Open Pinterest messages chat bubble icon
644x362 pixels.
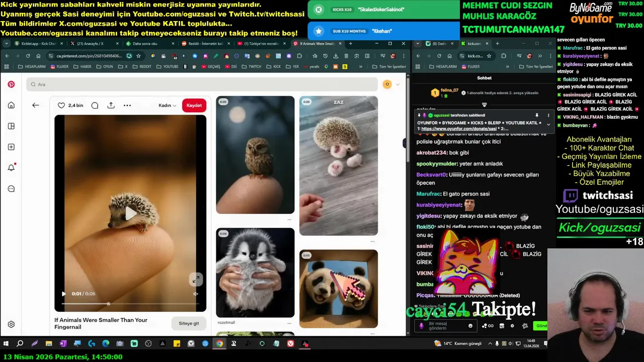pyautogui.click(x=11, y=189)
